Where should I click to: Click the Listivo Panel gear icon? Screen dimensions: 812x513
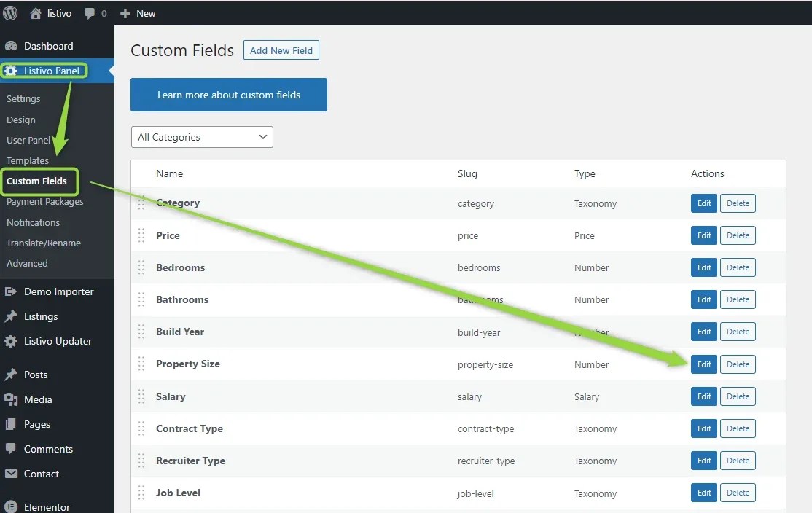pyautogui.click(x=11, y=71)
